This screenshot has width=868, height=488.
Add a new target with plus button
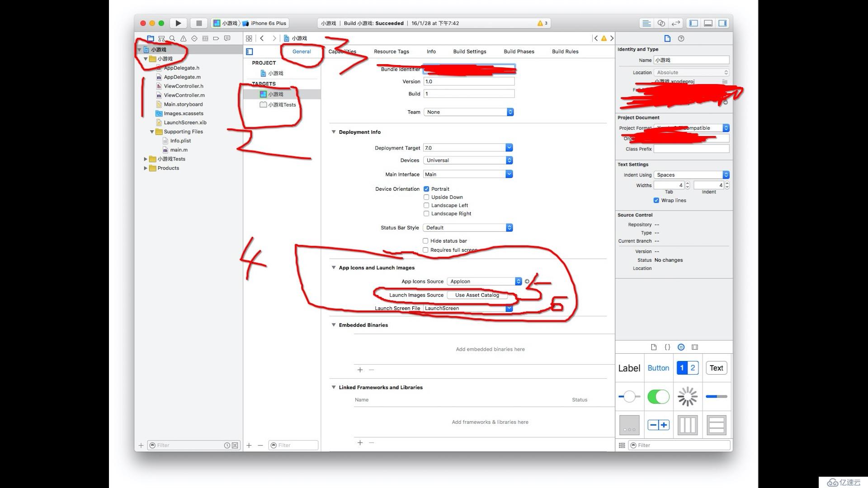pyautogui.click(x=249, y=445)
